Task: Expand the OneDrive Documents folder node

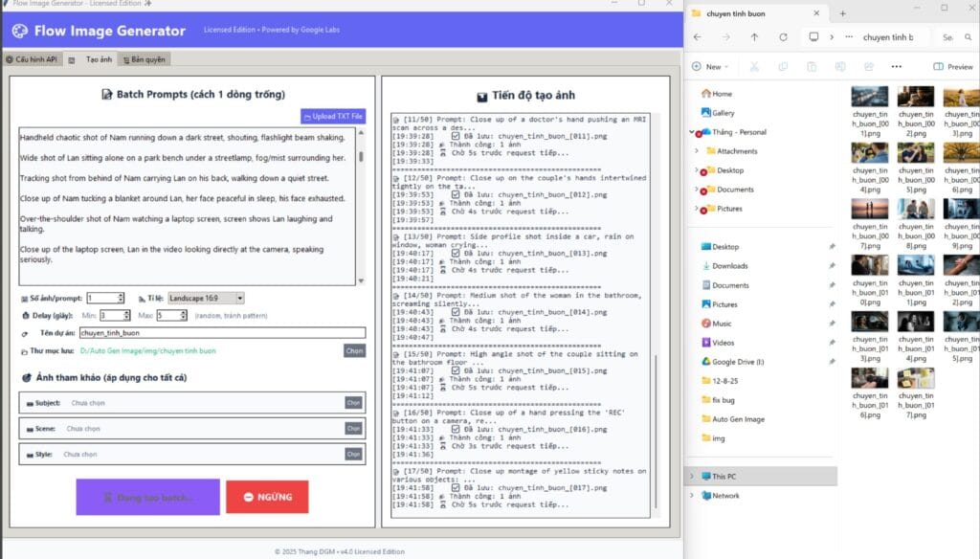Action: [697, 190]
